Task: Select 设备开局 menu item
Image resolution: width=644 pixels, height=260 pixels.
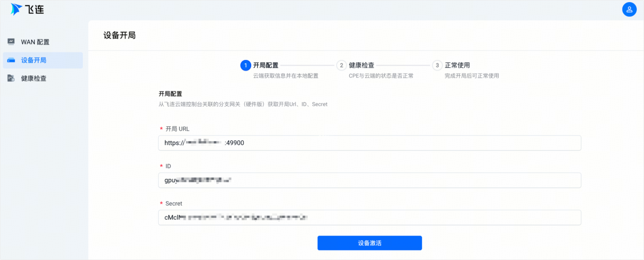Action: [x=43, y=60]
